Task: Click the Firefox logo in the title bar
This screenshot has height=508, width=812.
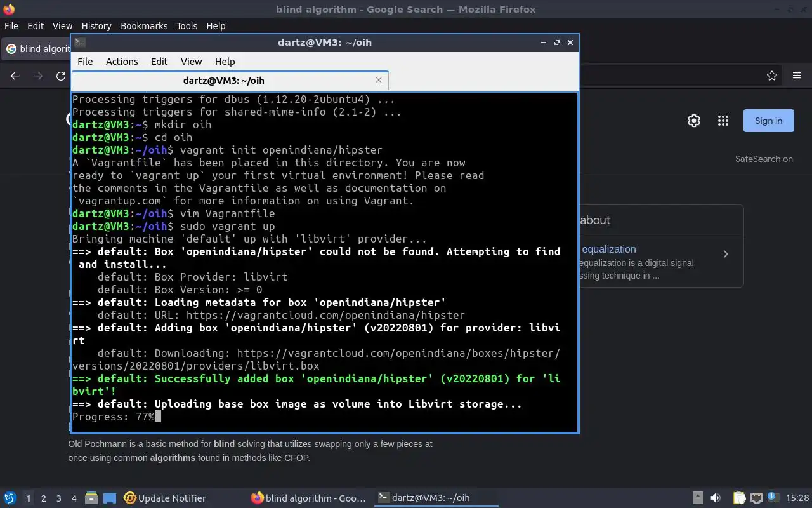Action: [9, 9]
